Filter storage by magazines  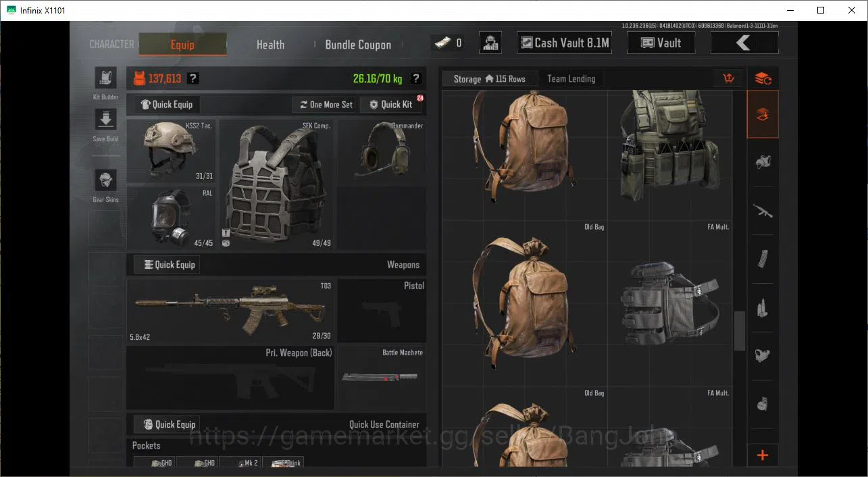tap(763, 259)
